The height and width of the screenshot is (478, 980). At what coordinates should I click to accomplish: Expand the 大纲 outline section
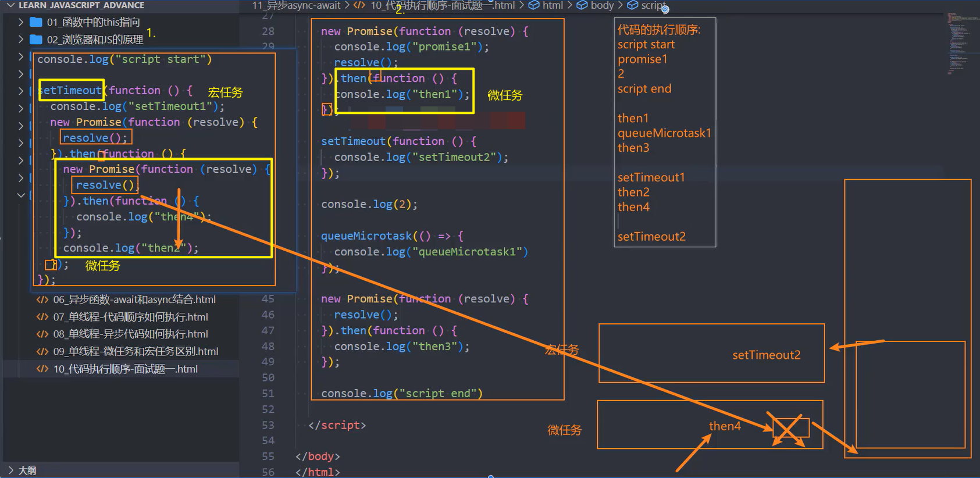(x=10, y=470)
